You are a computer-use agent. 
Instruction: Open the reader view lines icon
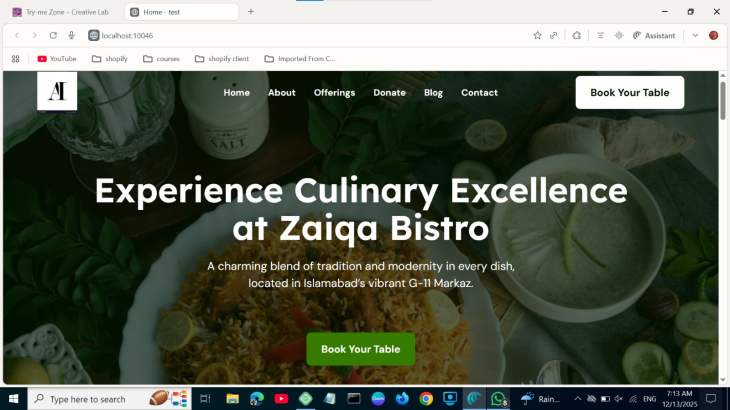click(x=600, y=35)
